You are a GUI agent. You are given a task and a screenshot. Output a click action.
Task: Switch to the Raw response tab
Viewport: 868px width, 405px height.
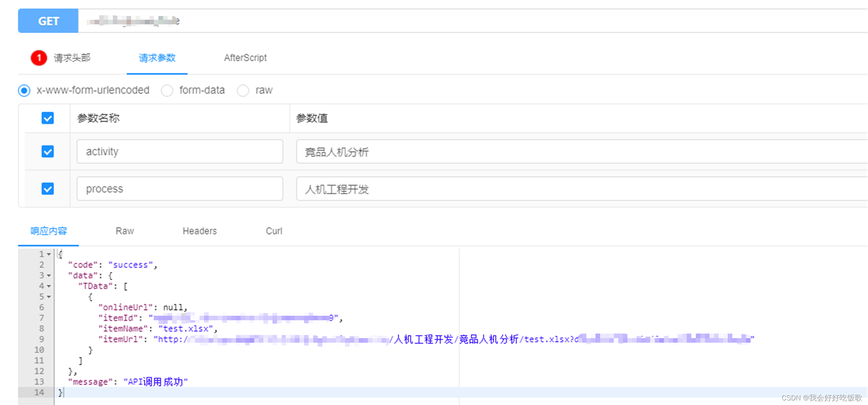(x=124, y=231)
